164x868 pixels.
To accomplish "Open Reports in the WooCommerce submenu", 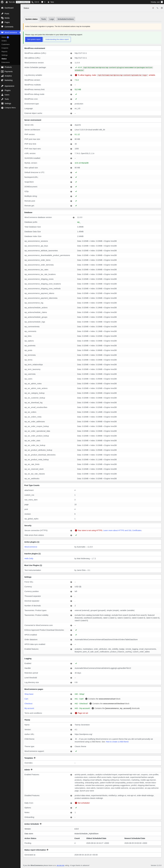I will point(4,52).
